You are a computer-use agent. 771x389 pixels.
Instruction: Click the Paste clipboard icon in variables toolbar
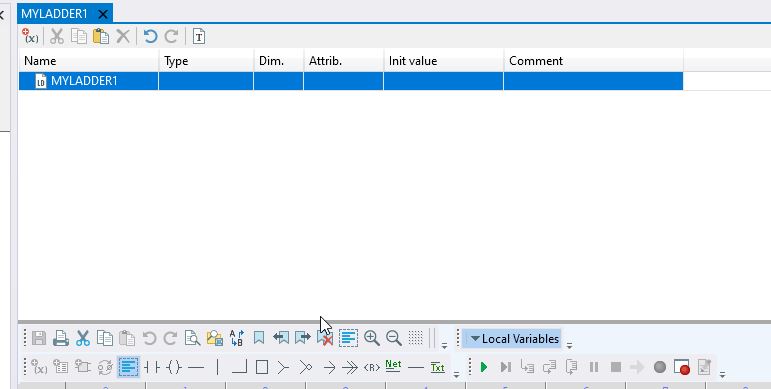[101, 36]
